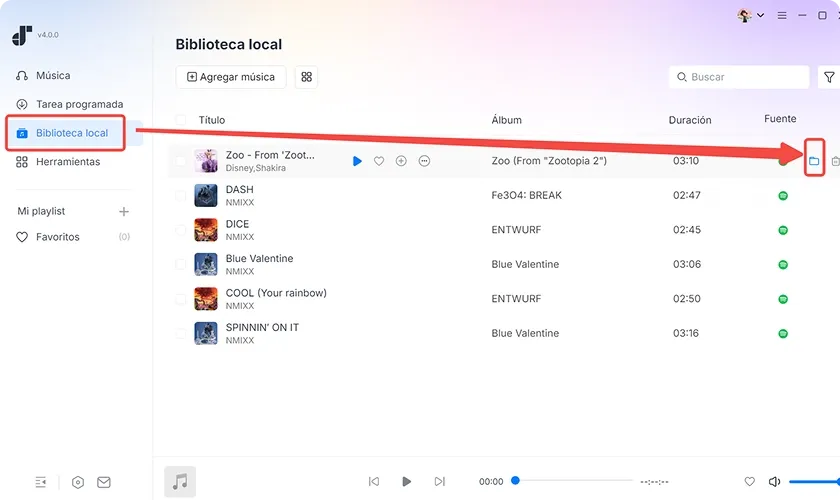Open settings hexagon icon at sidebar bottom

point(78,482)
